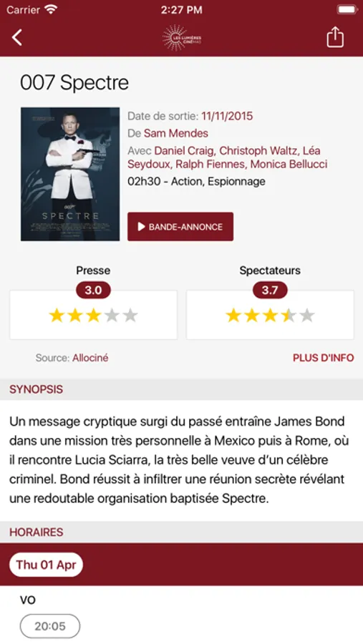Tap the back arrow icon
The height and width of the screenshot is (644, 363).
tap(17, 37)
